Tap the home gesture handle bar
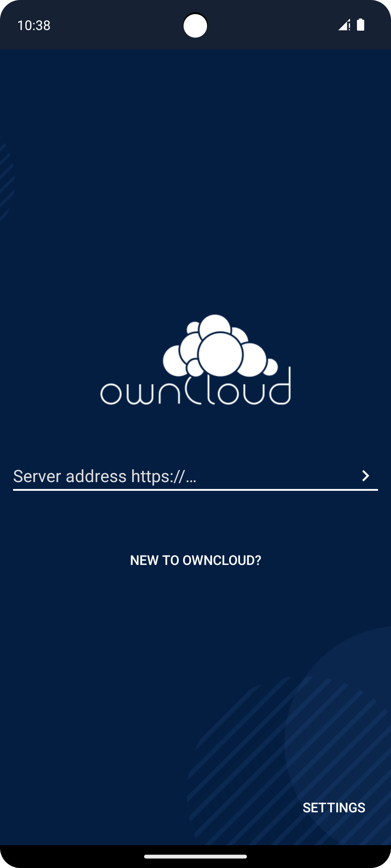Image resolution: width=391 pixels, height=868 pixels. pos(195,856)
